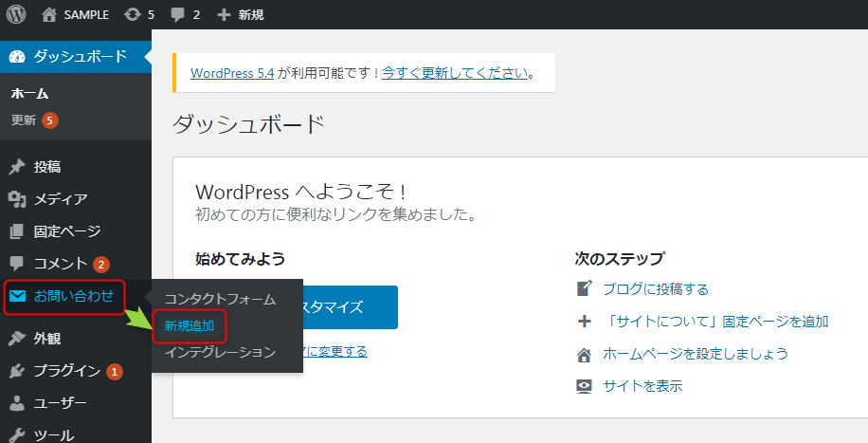This screenshot has height=443, width=868.
Task: Click the WordPress logo icon
Action: [x=16, y=14]
